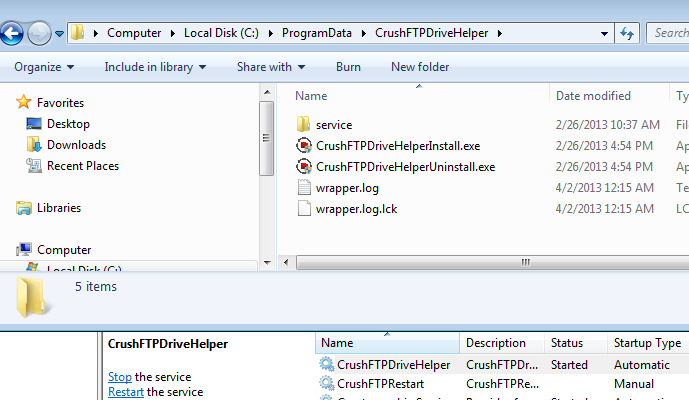Viewport: 689px width, 400px height.
Task: Click the Recent Places icon
Action: click(34, 165)
